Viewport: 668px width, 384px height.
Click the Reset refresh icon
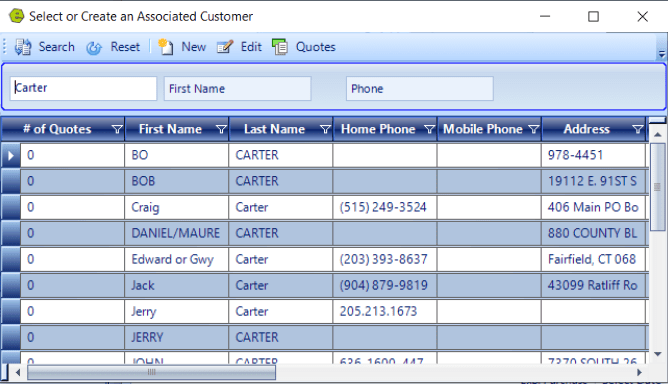[x=94, y=48]
